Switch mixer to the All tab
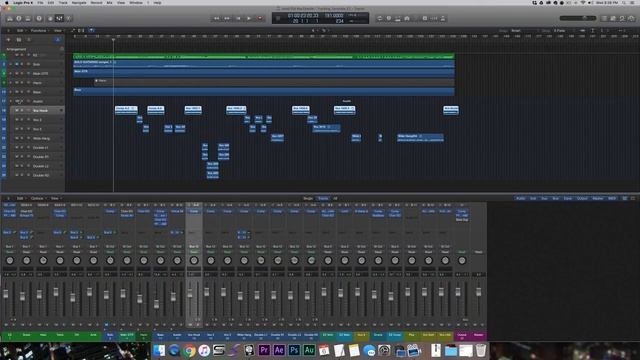The image size is (640, 360). point(335,198)
